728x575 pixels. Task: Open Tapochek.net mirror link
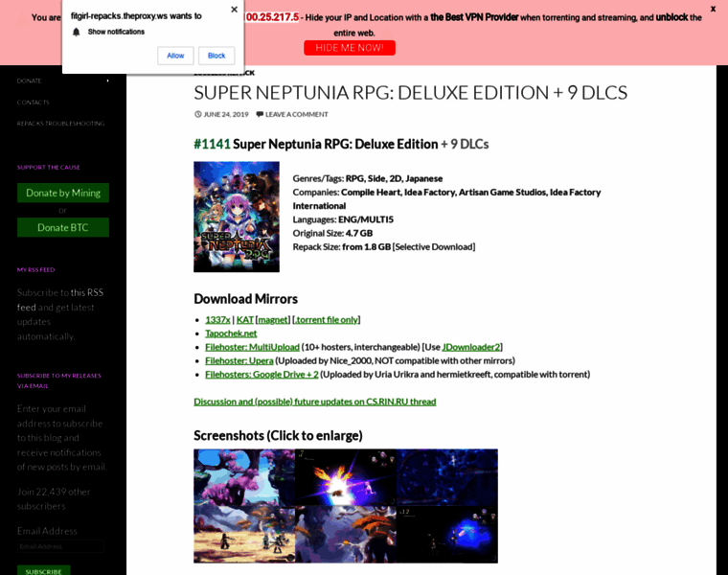pyautogui.click(x=231, y=333)
